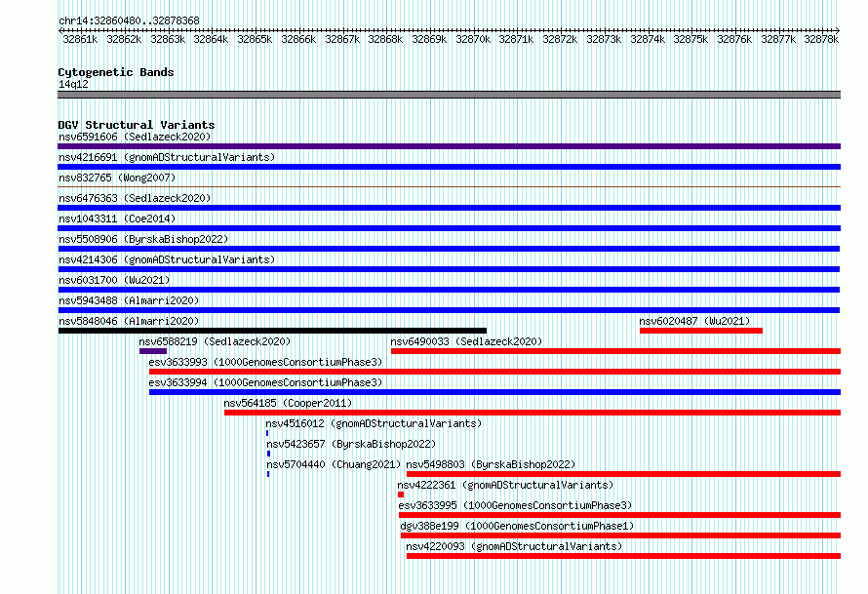The height and width of the screenshot is (594, 868).
Task: Open variant nsv4222361 (gnomADStructuralVariants) label
Action: 505,485
